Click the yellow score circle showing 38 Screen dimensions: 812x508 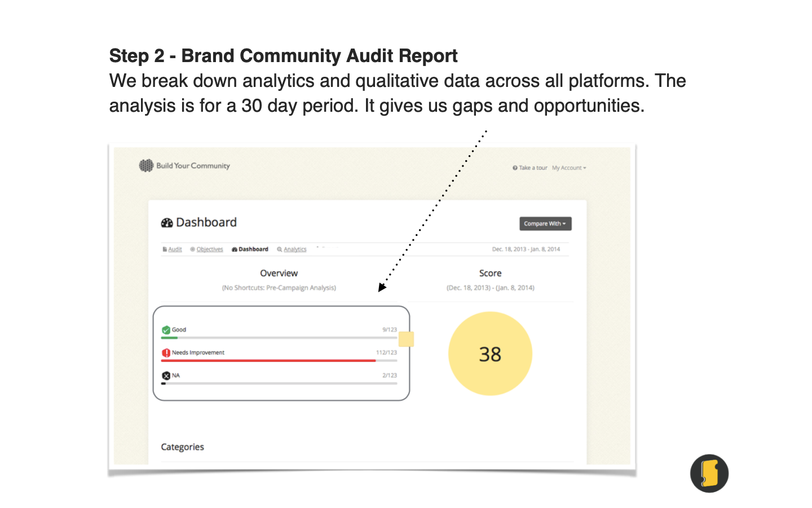click(x=490, y=354)
